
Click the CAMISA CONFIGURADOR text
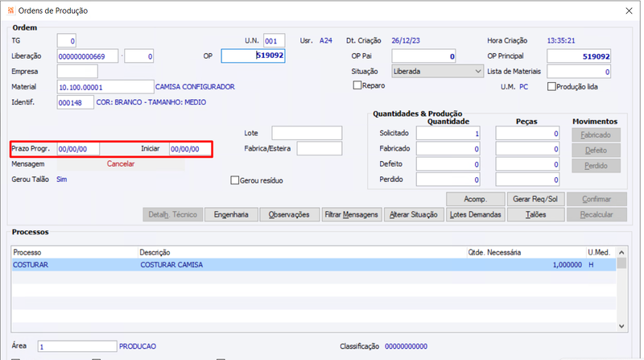[x=195, y=87]
